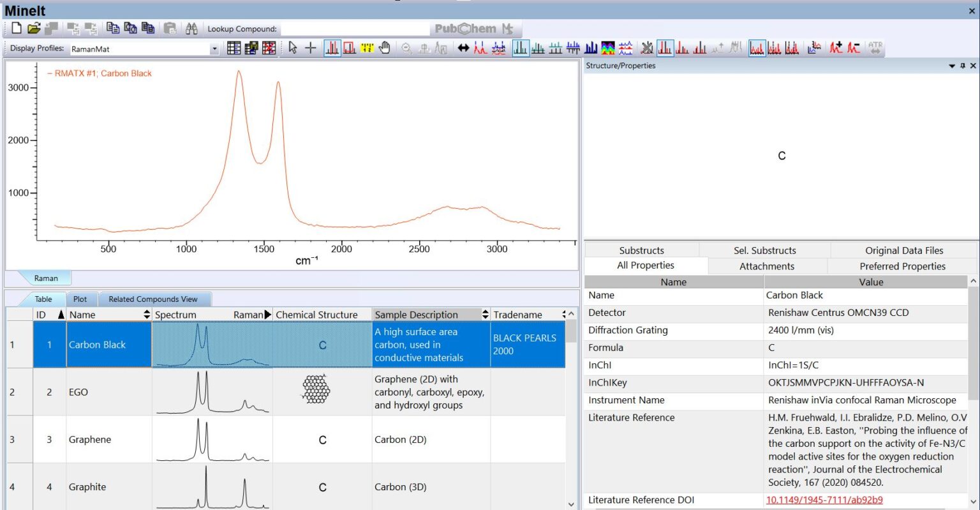Open the Attachments tab
This screenshot has width=980, height=510.
click(766, 266)
